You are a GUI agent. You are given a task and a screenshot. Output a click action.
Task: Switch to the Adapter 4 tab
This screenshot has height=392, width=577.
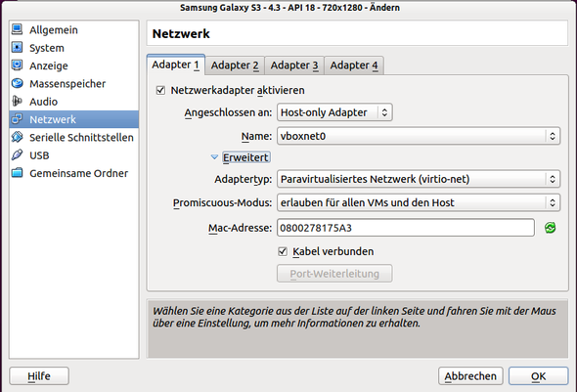[354, 65]
